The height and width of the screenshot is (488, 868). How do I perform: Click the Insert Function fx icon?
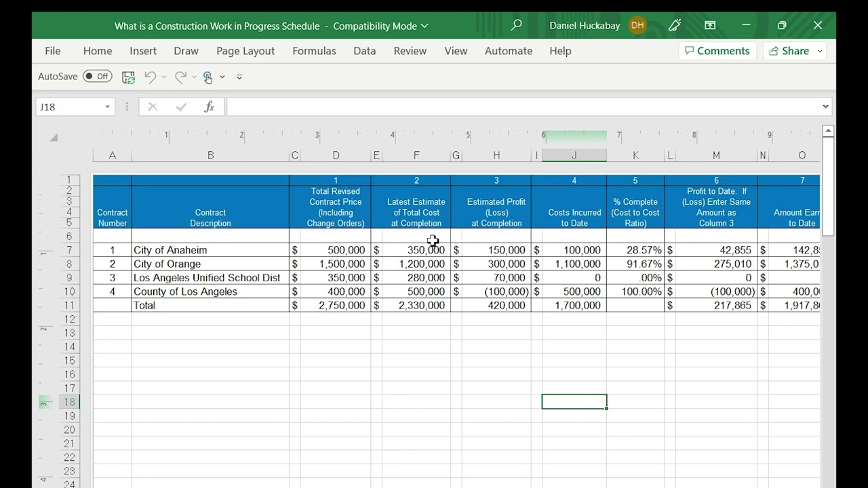tap(210, 107)
